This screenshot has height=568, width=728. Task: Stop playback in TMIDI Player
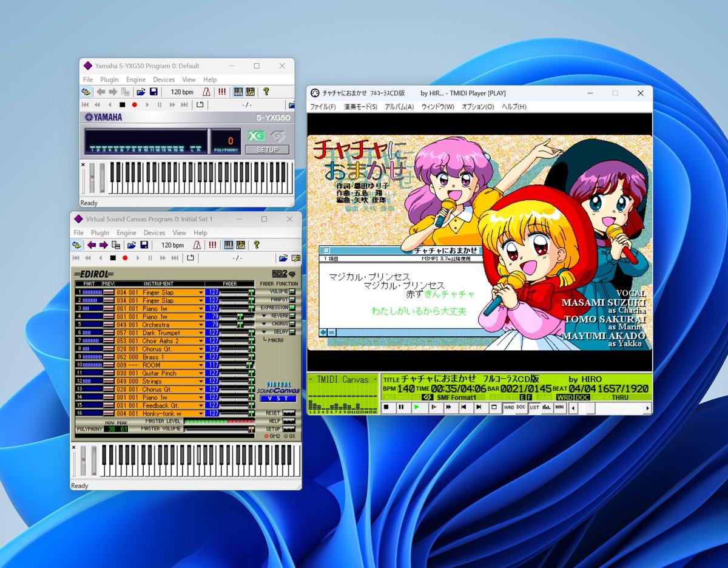coord(386,407)
